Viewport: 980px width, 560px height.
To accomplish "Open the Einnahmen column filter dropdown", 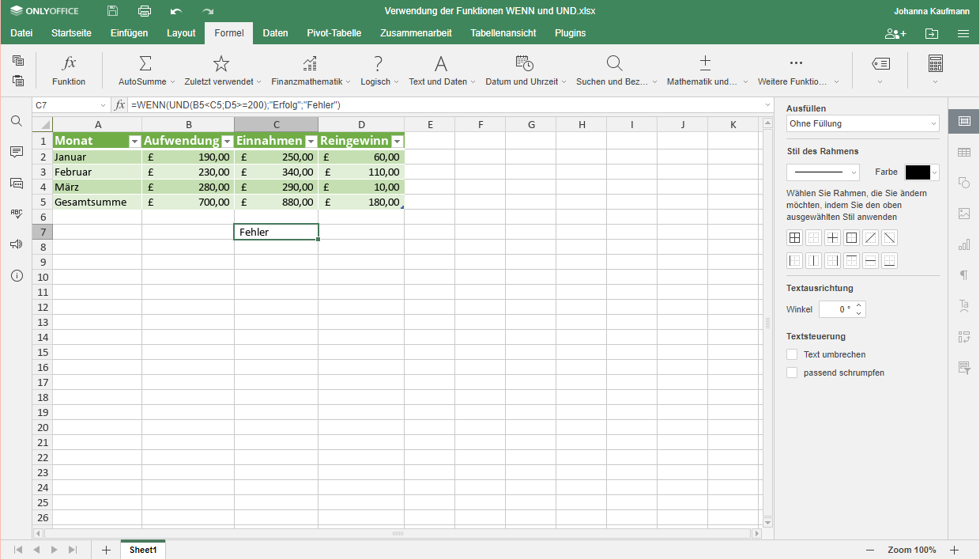I will (x=311, y=141).
